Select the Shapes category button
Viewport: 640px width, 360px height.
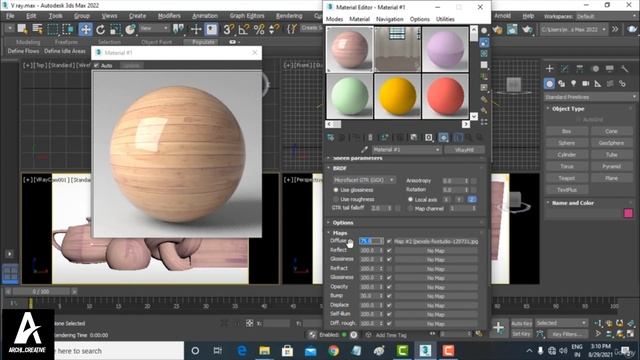tap(562, 84)
